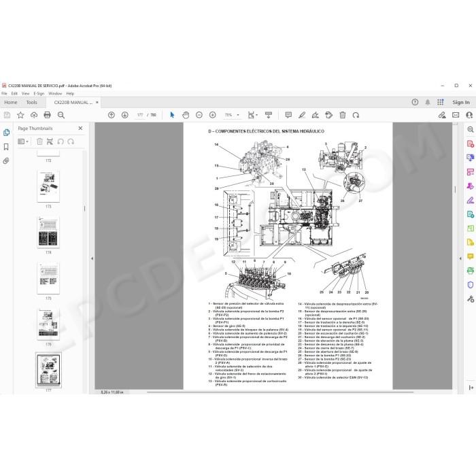Enable the scrolling read mode icon
Viewport: 476px width, 476px height.
pyautogui.click(x=269, y=115)
